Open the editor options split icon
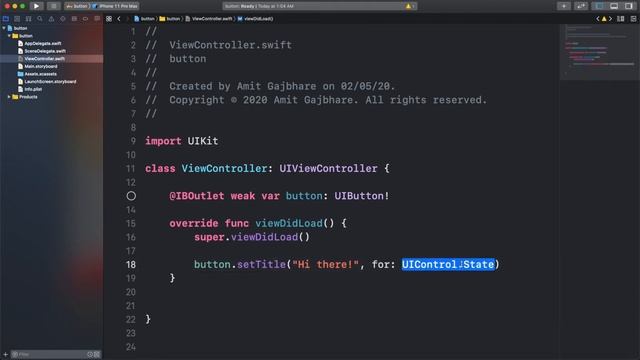The image size is (640, 360). click(620, 19)
